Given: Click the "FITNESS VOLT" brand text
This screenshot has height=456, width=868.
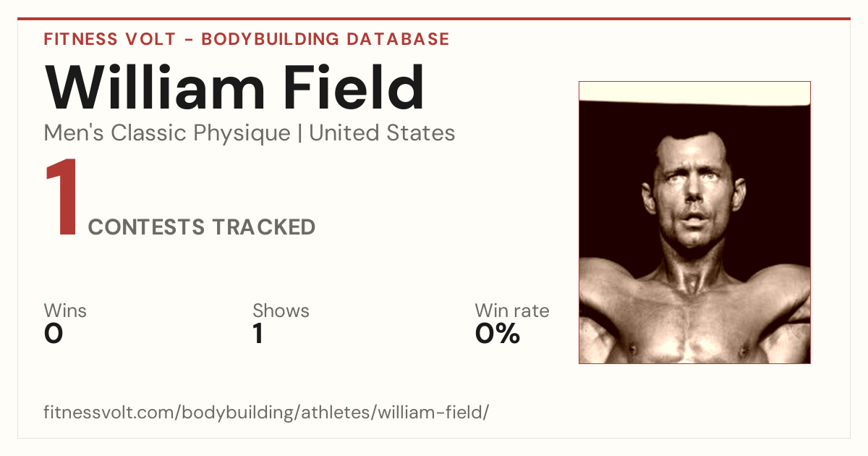Looking at the screenshot, I should pos(110,39).
